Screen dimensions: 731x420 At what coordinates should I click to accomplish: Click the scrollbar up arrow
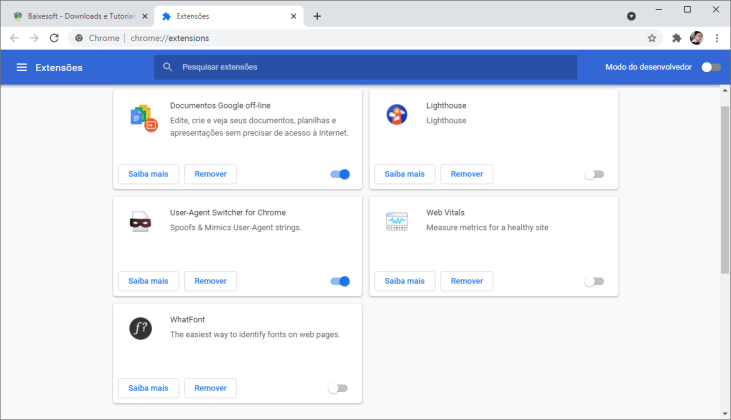click(x=724, y=90)
